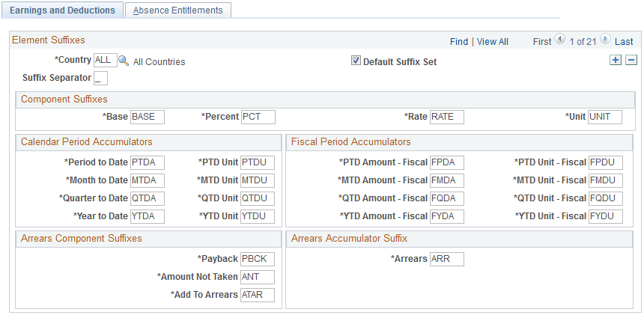Click the Country input field
The height and width of the screenshot is (315, 644).
106,61
